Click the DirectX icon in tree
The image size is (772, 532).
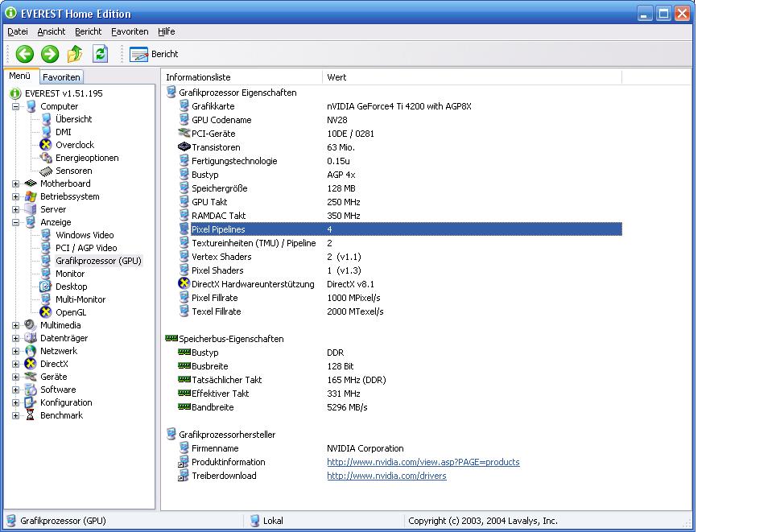click(31, 364)
